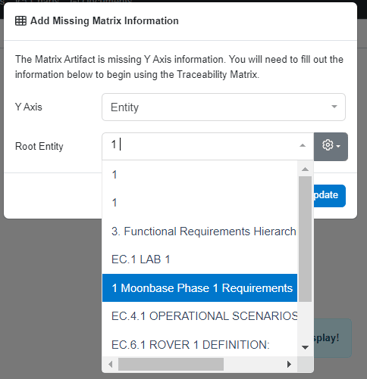Image resolution: width=367 pixels, height=379 pixels.
Task: Click the matrix grid icon in dialog title
Action: [21, 21]
